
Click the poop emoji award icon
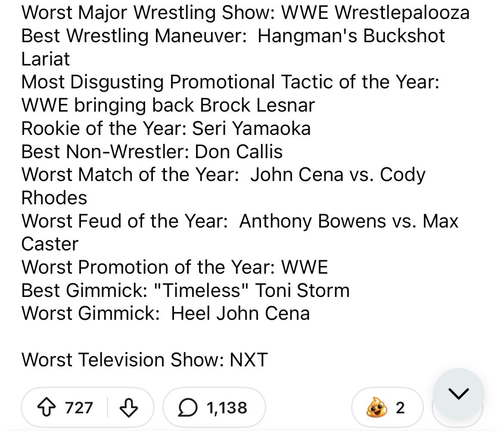pos(374,407)
